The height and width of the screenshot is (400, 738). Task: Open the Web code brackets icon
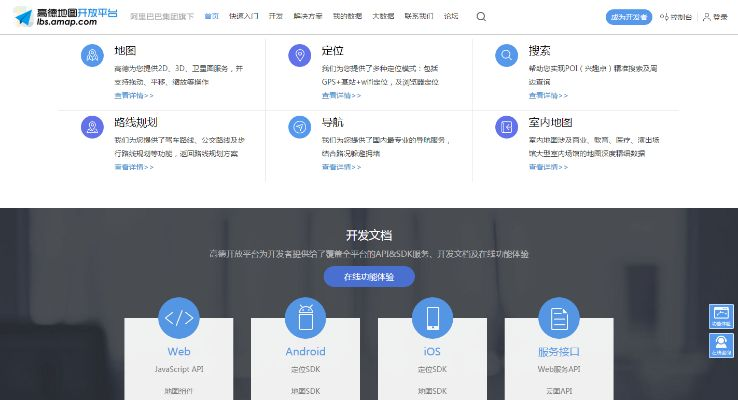[x=179, y=318]
